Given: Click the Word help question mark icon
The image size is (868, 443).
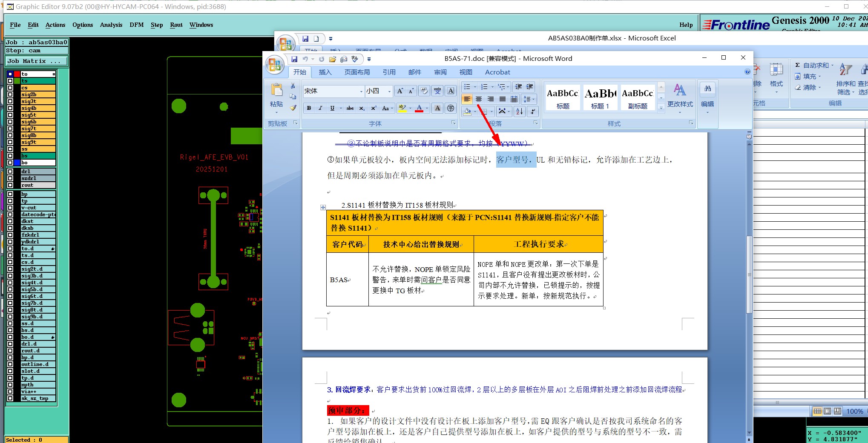Looking at the screenshot, I should (747, 72).
